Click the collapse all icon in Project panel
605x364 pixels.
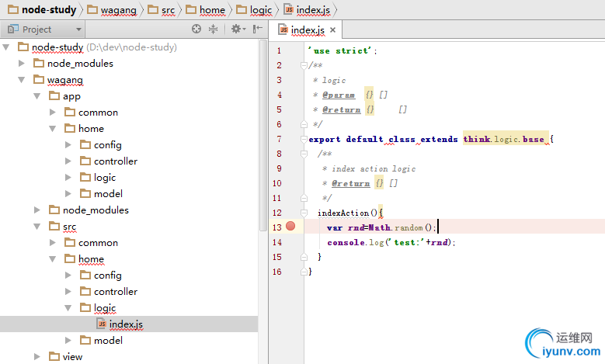[x=213, y=29]
